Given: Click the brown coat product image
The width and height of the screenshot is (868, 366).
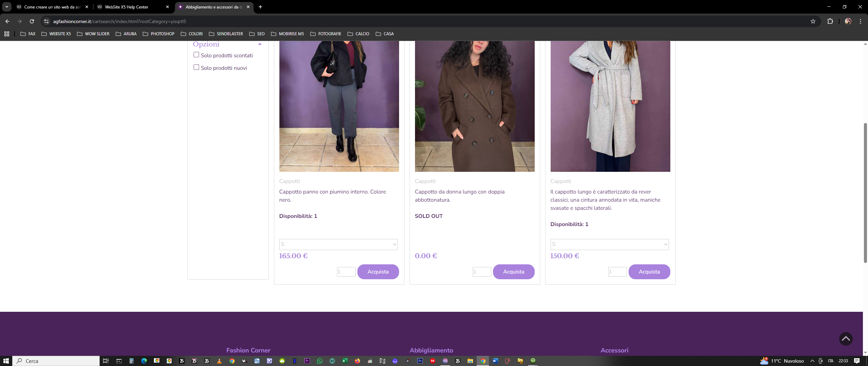Looking at the screenshot, I should tap(474, 105).
